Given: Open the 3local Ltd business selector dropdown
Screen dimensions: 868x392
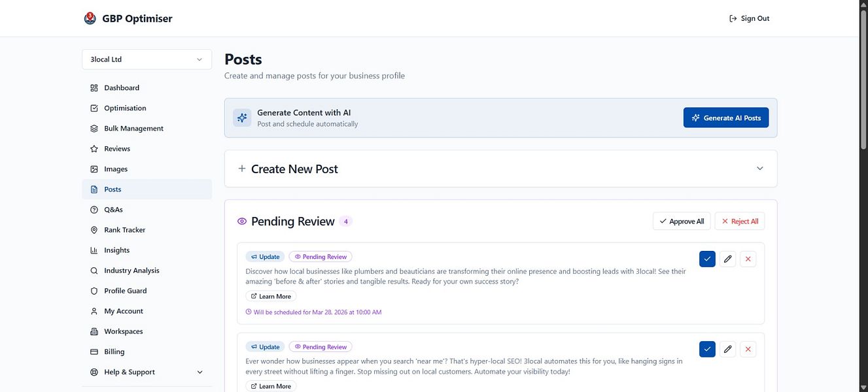Looking at the screenshot, I should pos(147,59).
